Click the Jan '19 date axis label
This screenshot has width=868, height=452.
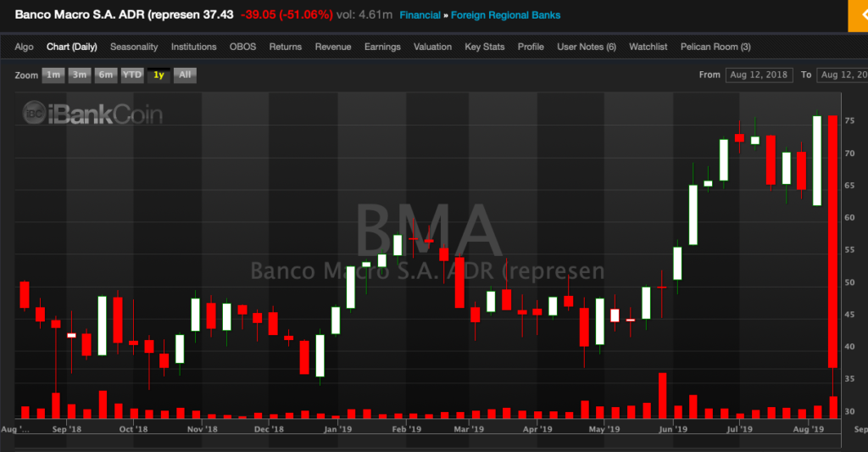click(337, 429)
